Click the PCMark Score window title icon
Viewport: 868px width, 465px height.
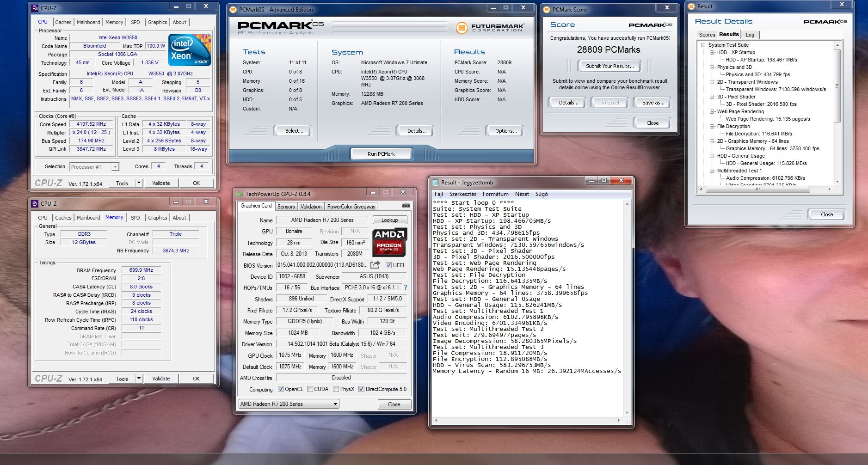(547, 9)
